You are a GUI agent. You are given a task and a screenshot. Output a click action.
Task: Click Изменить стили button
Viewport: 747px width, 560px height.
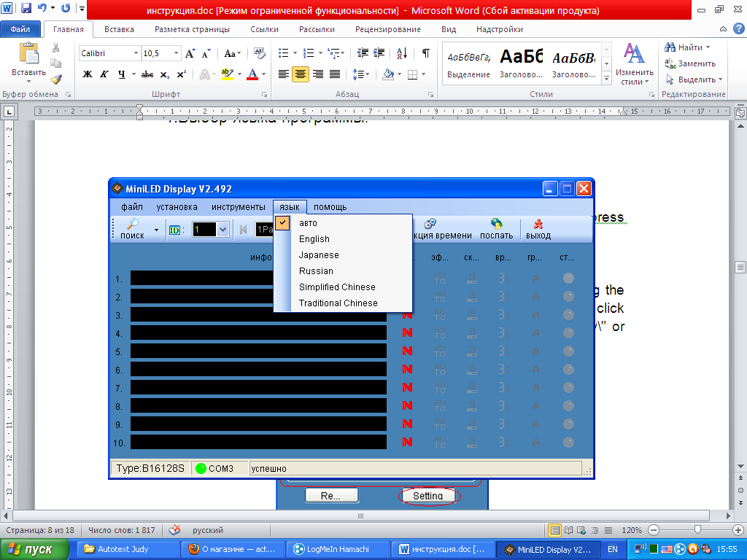point(634,64)
